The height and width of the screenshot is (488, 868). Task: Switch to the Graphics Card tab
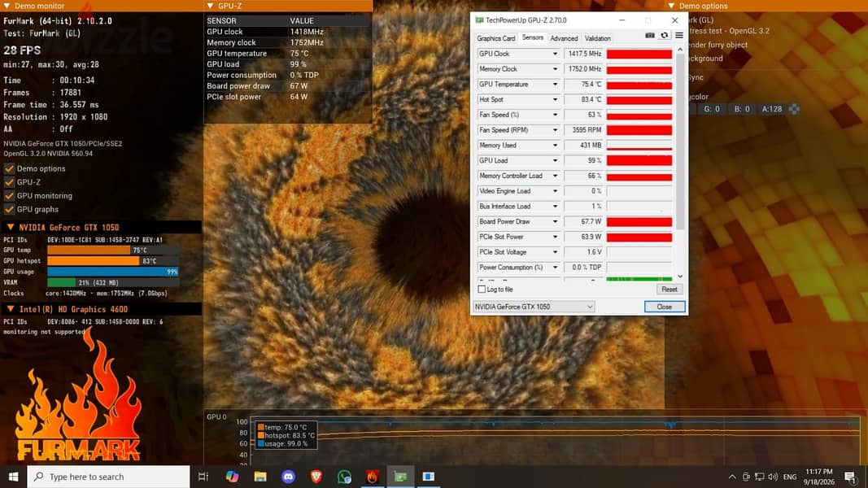pos(495,38)
